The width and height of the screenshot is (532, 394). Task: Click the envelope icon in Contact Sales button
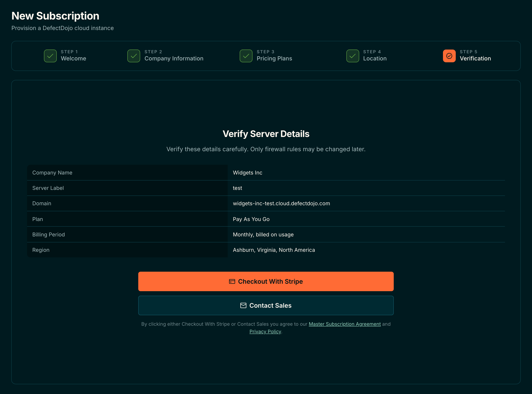(243, 305)
